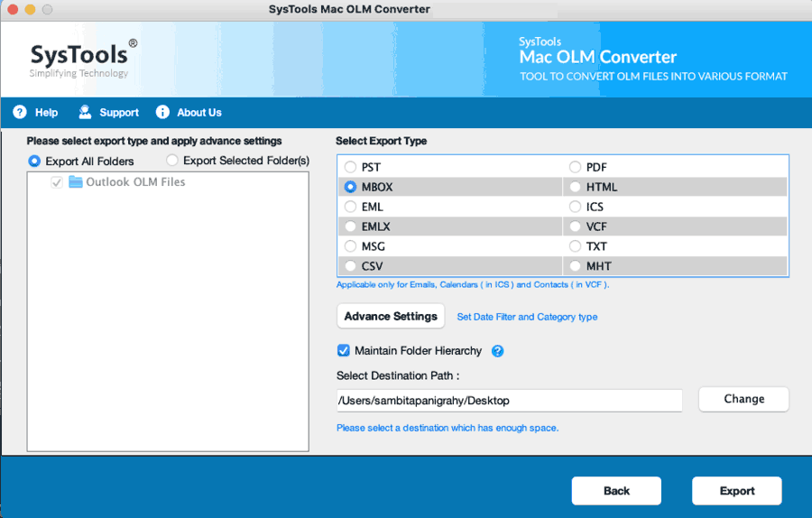Viewport: 812px width, 518px height.
Task: Choose HTML export type
Action: tap(575, 187)
